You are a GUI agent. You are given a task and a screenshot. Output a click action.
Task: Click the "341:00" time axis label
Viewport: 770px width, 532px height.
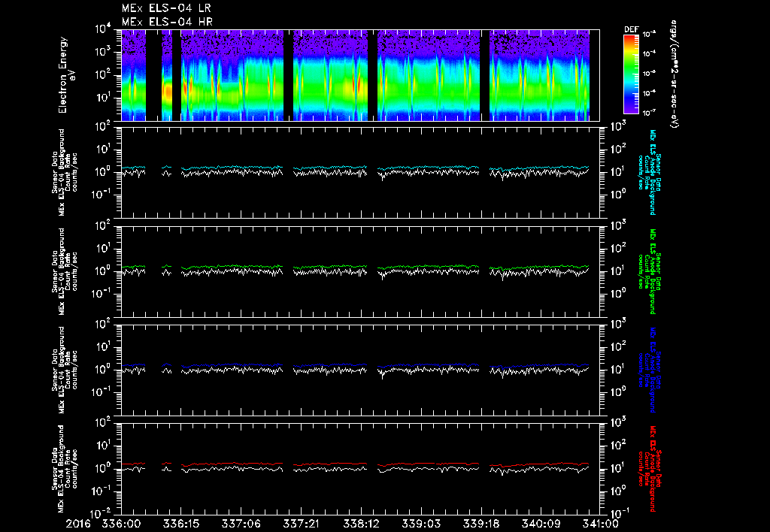pyautogui.click(x=600, y=524)
